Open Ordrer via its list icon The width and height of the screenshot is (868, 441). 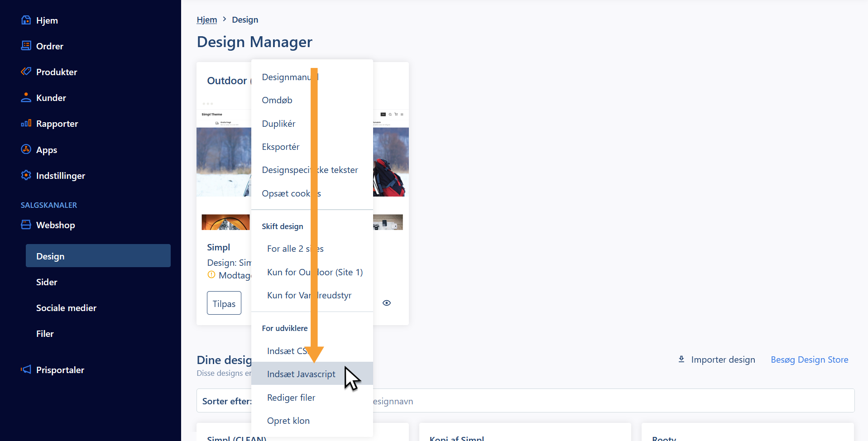[x=26, y=46]
